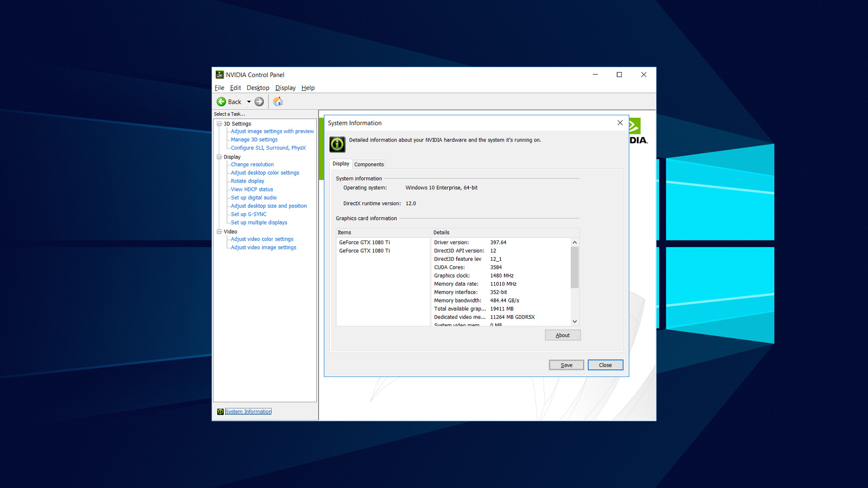The width and height of the screenshot is (868, 488).
Task: Open Manage 3D settings
Action: pyautogui.click(x=254, y=139)
